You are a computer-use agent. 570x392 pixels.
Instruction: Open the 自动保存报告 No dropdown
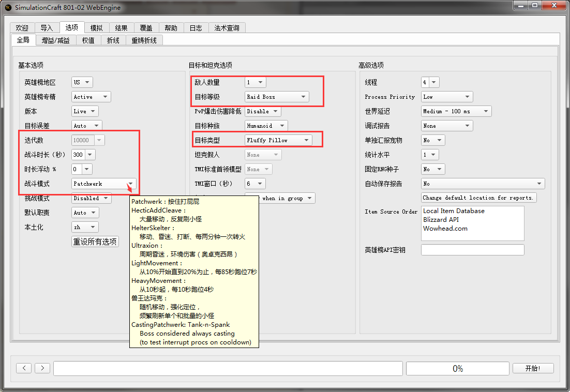click(483, 184)
